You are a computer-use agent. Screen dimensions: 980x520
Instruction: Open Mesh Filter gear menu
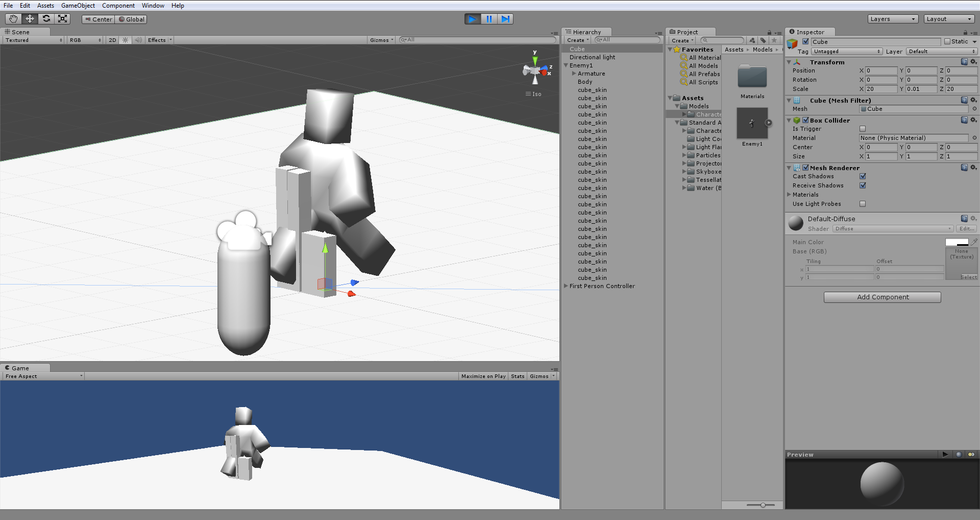[973, 100]
